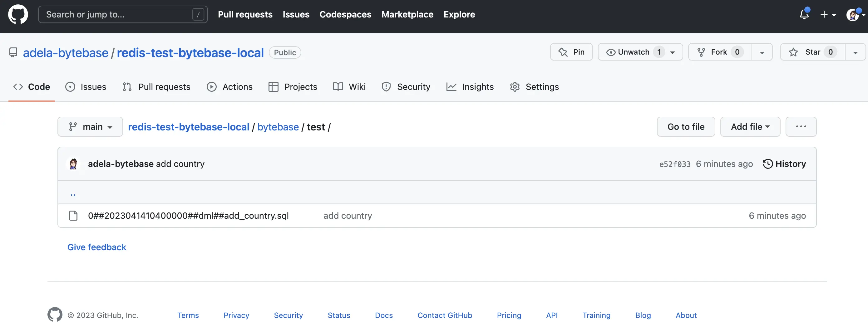Navigate to bytebase folder in breadcrumb
This screenshot has width=868, height=332.
point(278,127)
